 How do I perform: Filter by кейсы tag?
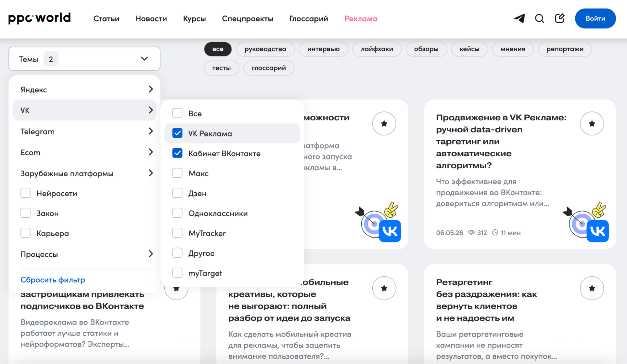tap(470, 49)
